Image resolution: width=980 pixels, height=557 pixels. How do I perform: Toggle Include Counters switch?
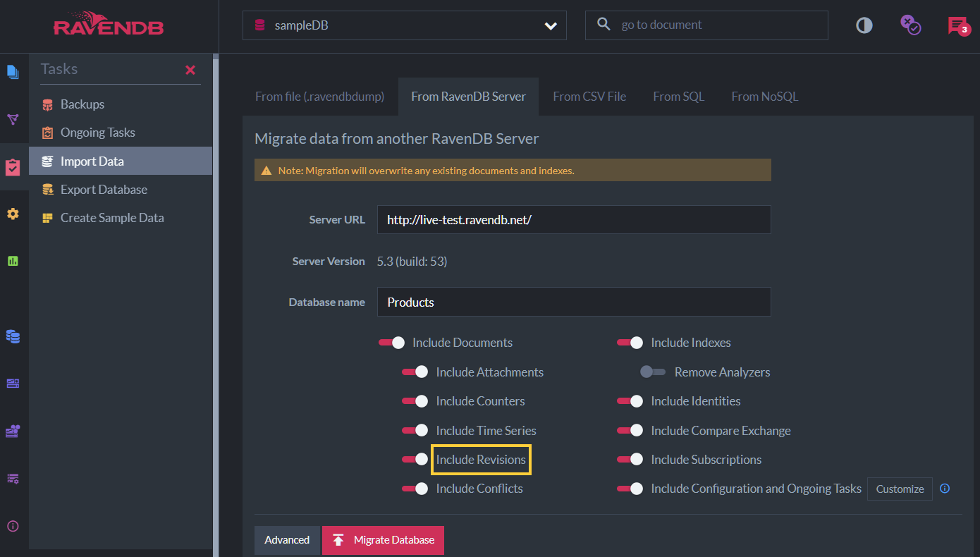pyautogui.click(x=415, y=401)
